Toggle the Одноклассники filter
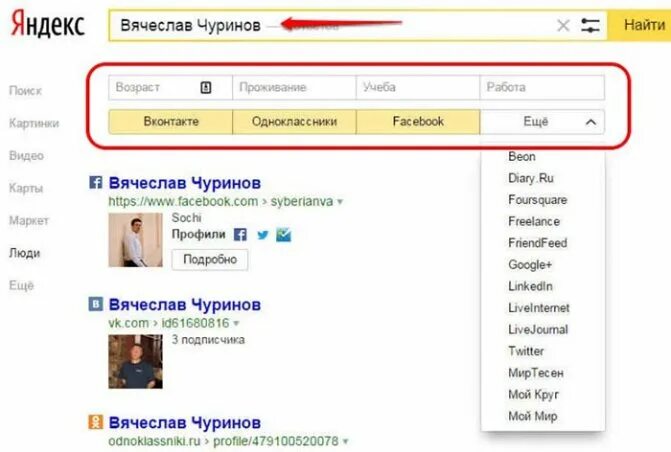The width and height of the screenshot is (671, 452). pyautogui.click(x=294, y=122)
